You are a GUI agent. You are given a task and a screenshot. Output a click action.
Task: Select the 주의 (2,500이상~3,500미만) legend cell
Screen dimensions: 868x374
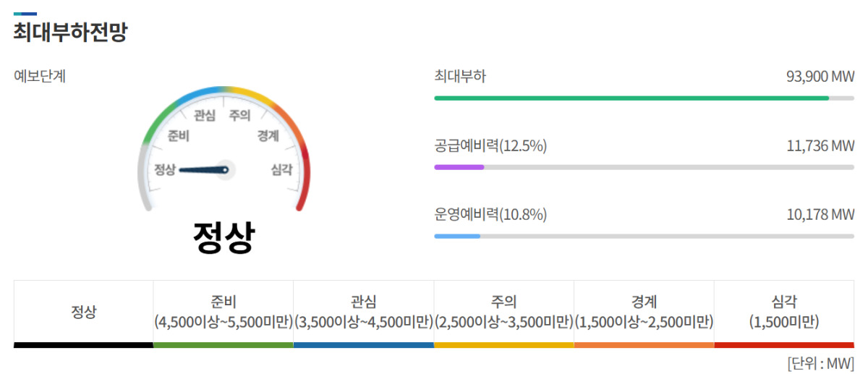pos(504,314)
